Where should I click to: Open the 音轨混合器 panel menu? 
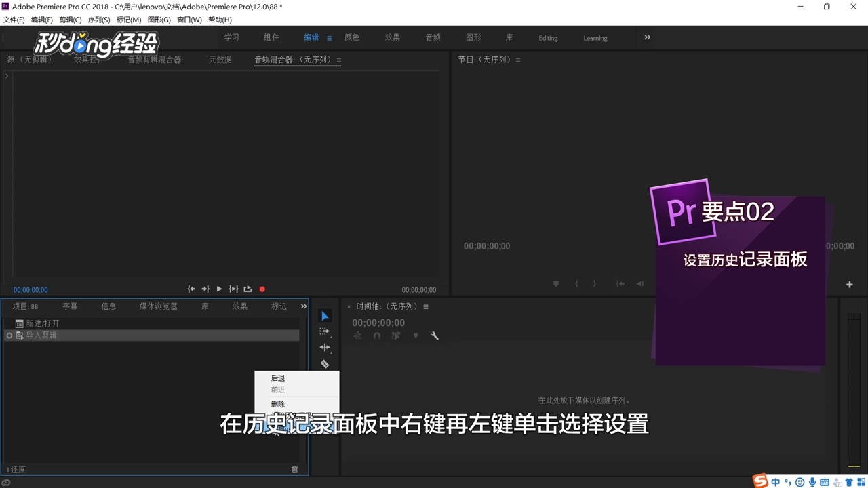[339, 60]
